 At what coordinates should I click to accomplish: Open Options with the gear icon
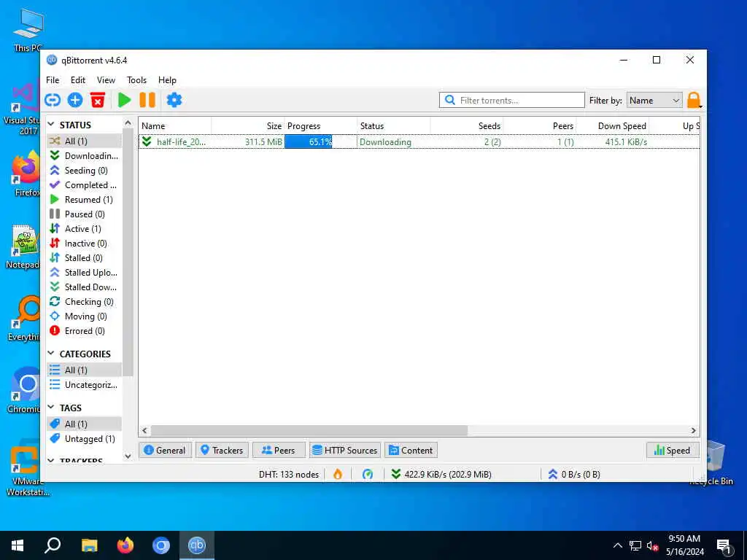pyautogui.click(x=174, y=100)
